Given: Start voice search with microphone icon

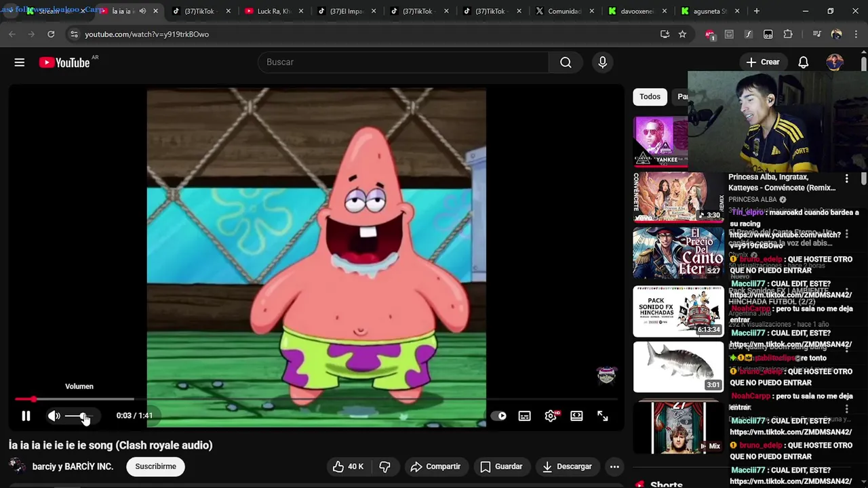Looking at the screenshot, I should 602,62.
